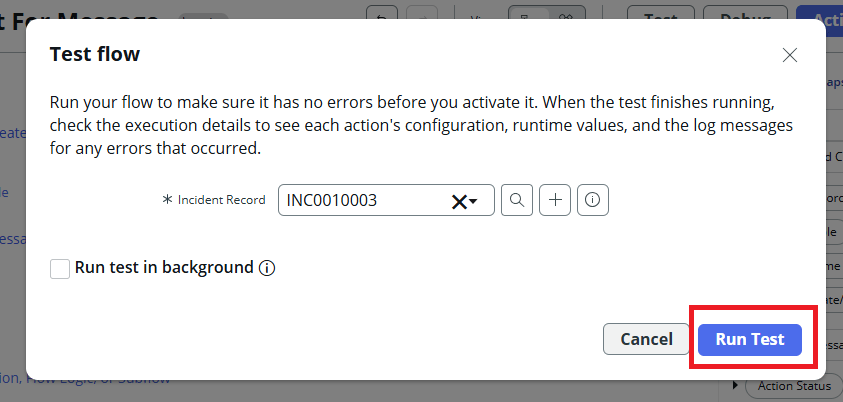Cancel the test flow dialog
Image resolution: width=843 pixels, height=402 pixels.
pyautogui.click(x=646, y=339)
